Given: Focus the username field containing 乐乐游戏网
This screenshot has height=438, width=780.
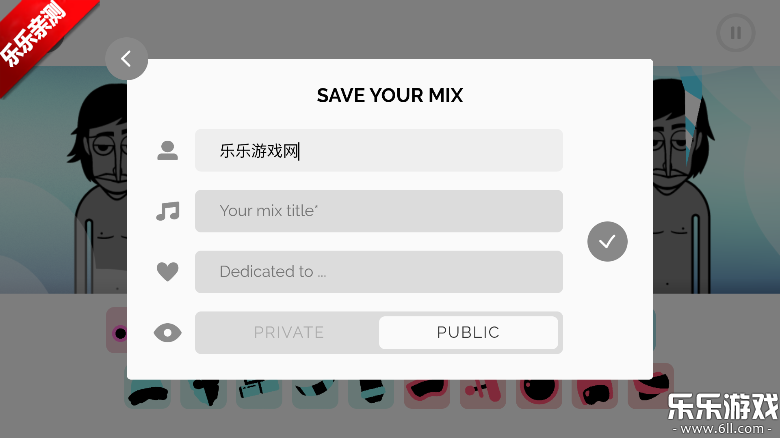Looking at the screenshot, I should tap(378, 151).
